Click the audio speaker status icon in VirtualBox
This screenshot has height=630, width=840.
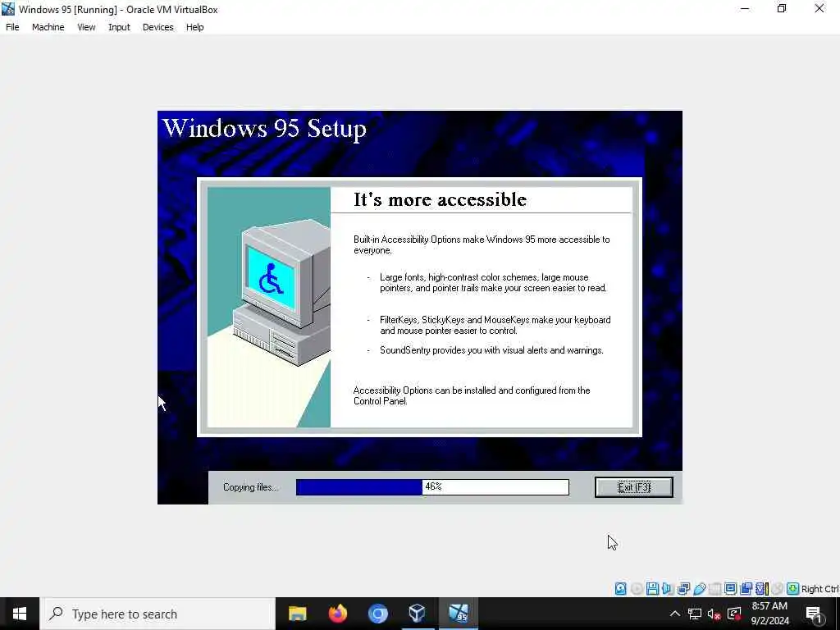[x=668, y=589]
